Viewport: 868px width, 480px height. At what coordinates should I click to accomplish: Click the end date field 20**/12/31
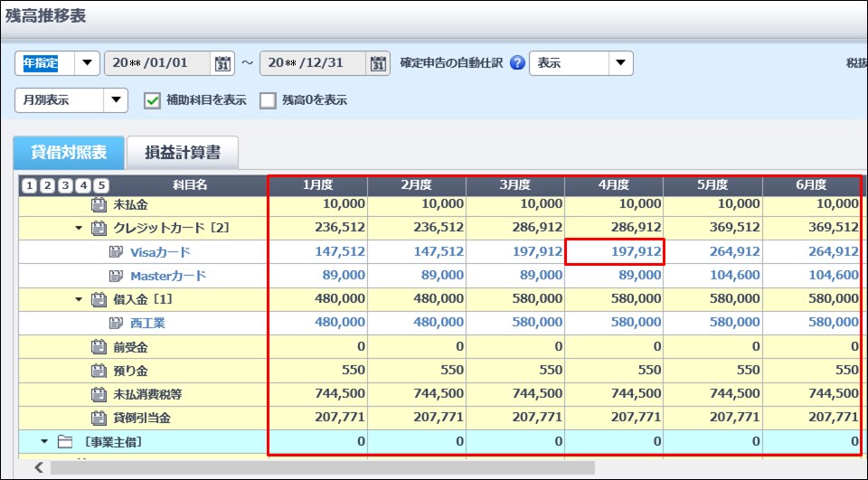click(x=314, y=63)
